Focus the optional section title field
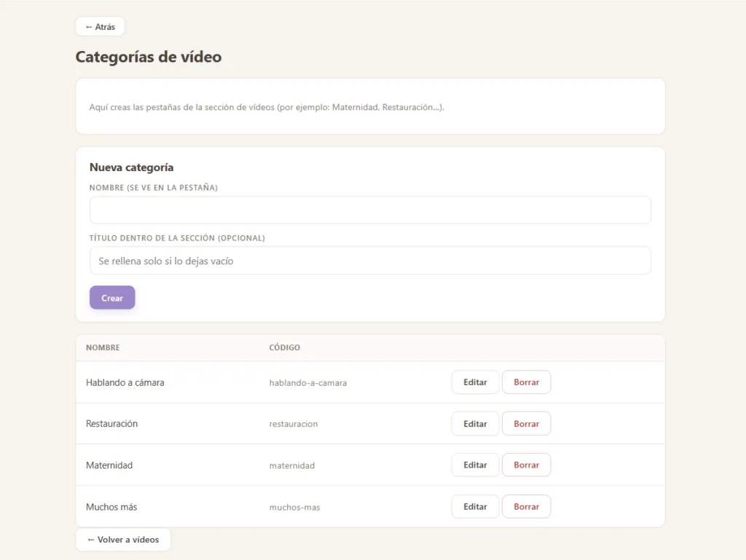746x560 pixels. pos(370,261)
